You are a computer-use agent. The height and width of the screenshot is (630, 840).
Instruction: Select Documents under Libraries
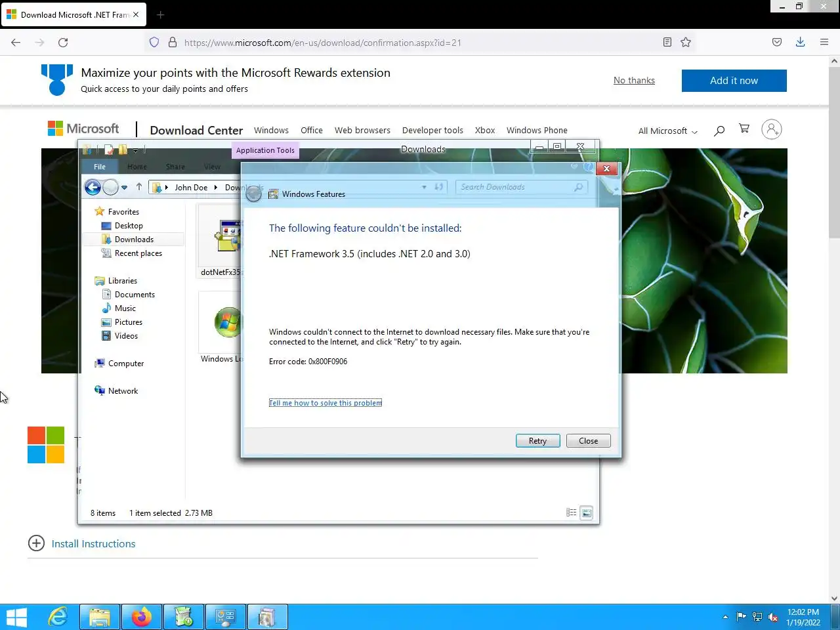(x=135, y=295)
